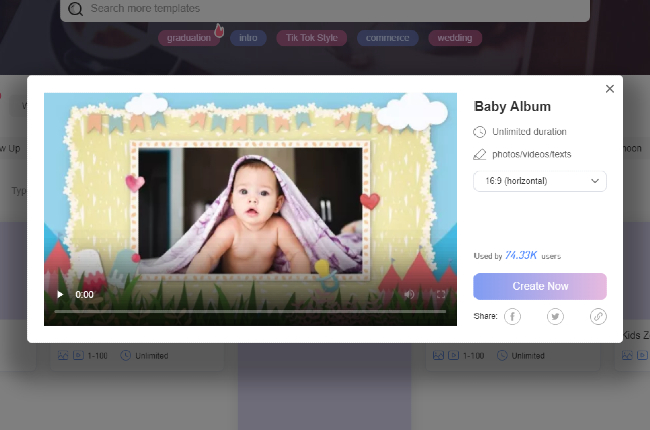Click the Create Now button
This screenshot has height=430, width=650.
pyautogui.click(x=539, y=286)
